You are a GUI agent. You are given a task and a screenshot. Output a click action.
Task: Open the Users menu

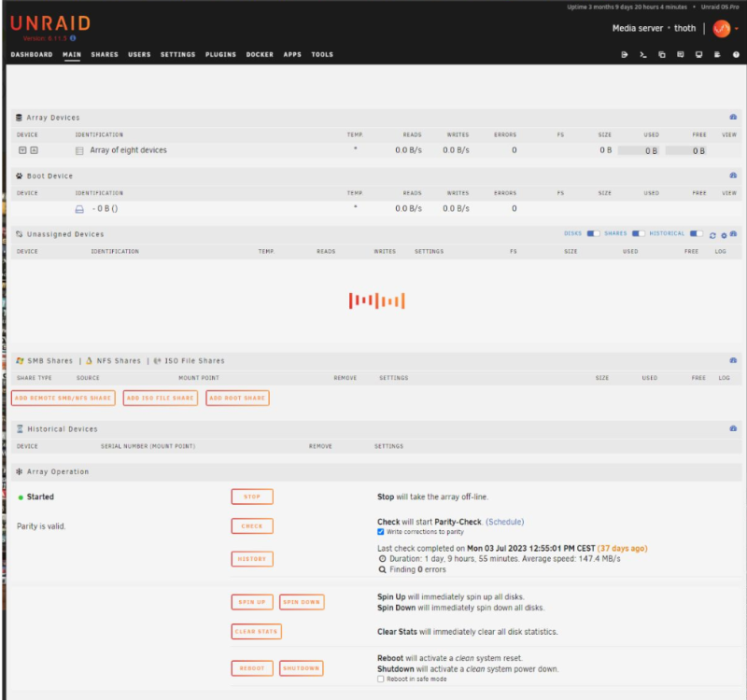tap(139, 54)
